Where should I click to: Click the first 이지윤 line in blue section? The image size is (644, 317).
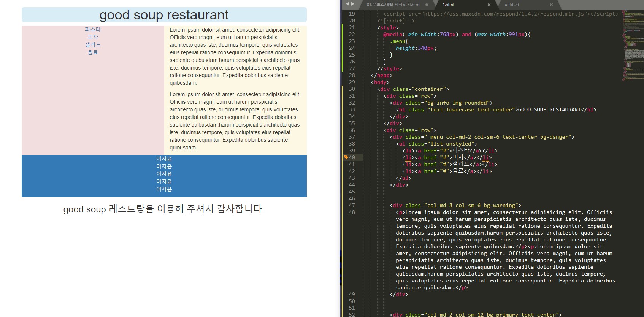[x=164, y=158]
